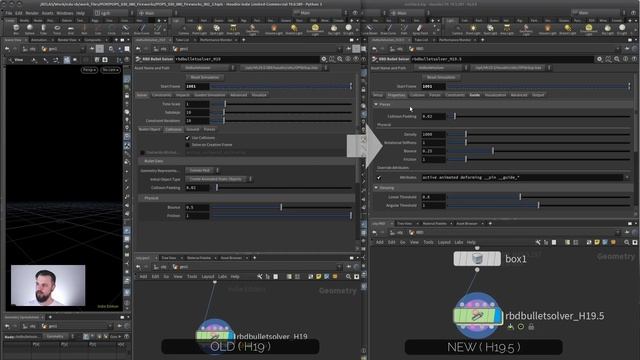Open Render menu in left window
The image size is (640, 360).
32,13
